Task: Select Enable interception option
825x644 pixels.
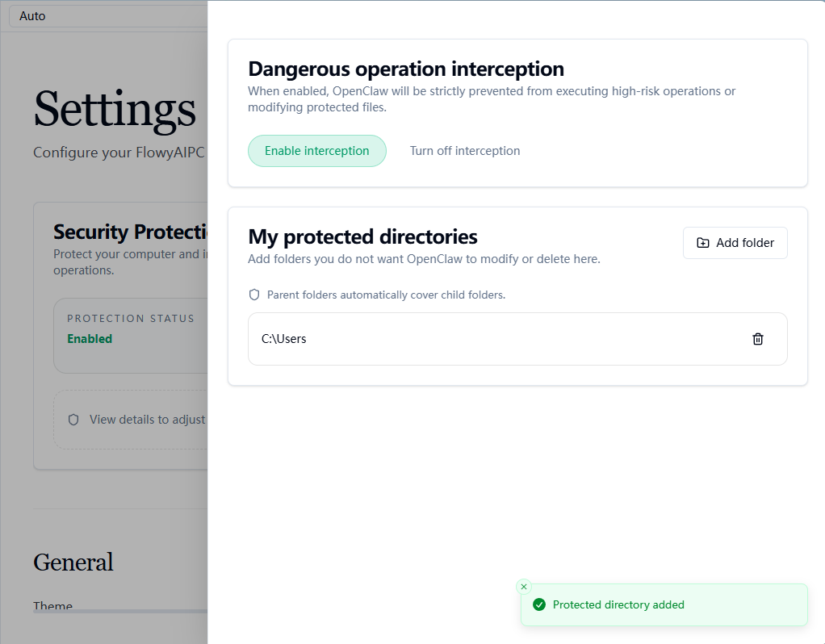Action: click(316, 151)
